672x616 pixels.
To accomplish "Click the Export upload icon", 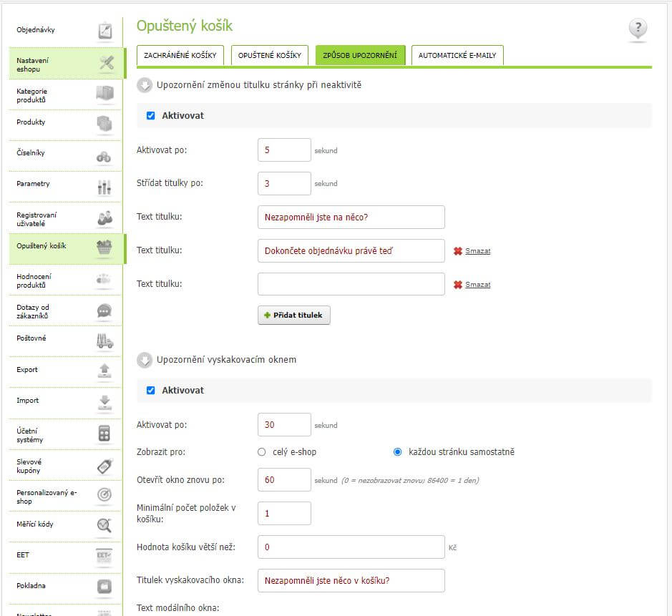I will tap(104, 371).
